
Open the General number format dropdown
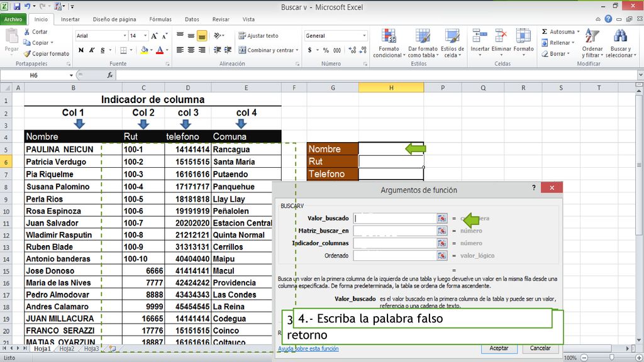(364, 36)
